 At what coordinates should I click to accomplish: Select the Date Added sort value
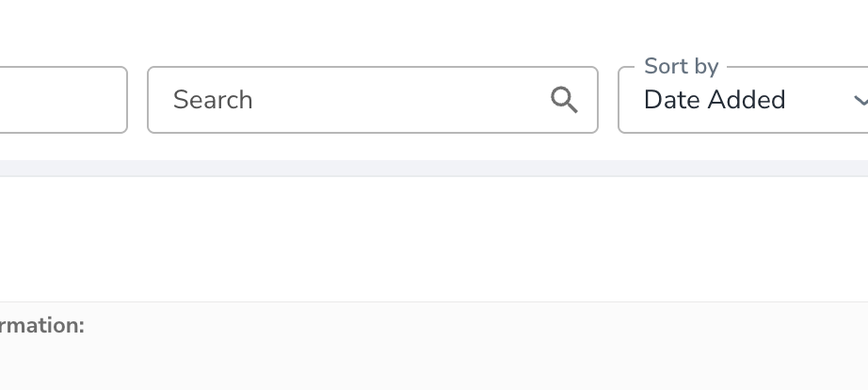coord(715,100)
